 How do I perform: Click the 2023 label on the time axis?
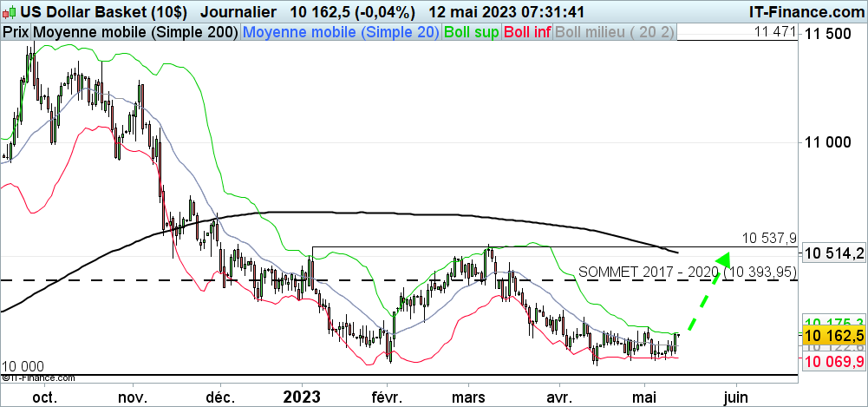302,396
